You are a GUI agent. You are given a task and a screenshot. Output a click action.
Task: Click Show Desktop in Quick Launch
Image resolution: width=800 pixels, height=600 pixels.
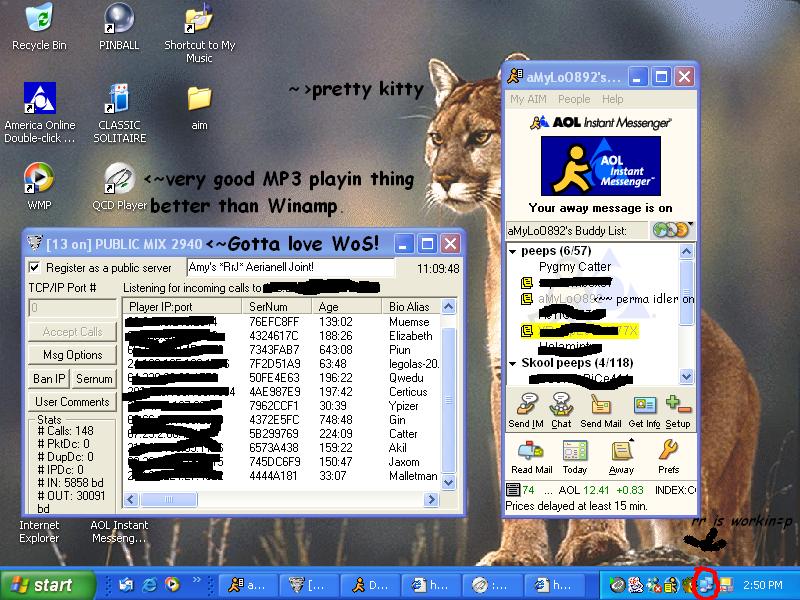(x=126, y=584)
